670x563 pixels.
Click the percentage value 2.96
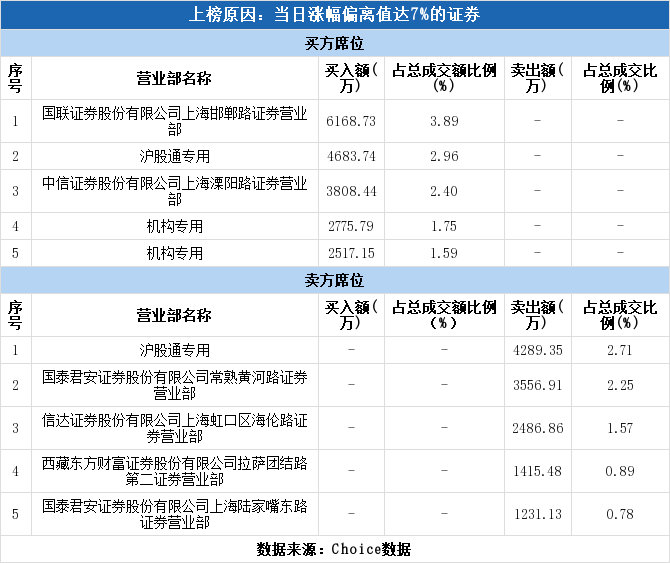click(x=444, y=156)
